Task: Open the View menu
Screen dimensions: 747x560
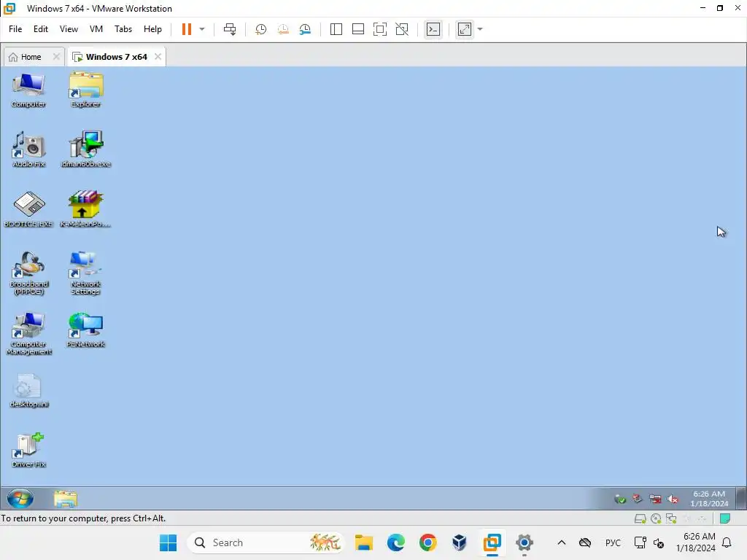Action: click(69, 29)
